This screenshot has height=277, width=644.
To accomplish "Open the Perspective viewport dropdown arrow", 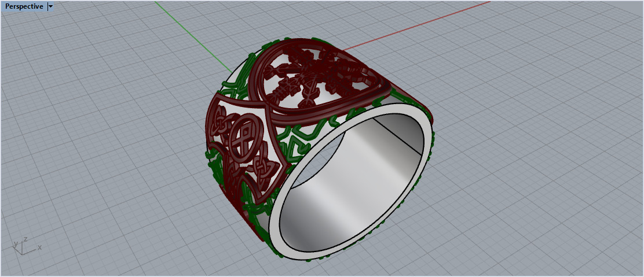I will pos(50,6).
